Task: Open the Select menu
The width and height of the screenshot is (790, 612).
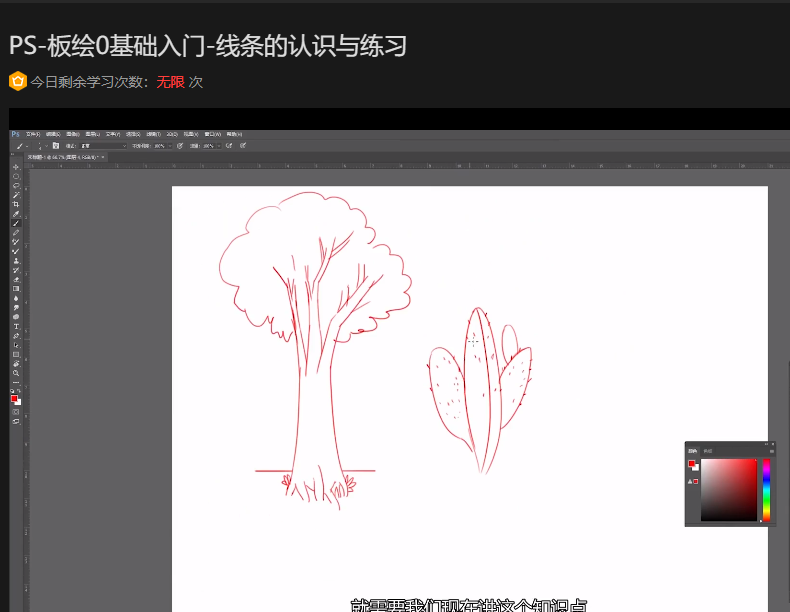Action: point(133,134)
